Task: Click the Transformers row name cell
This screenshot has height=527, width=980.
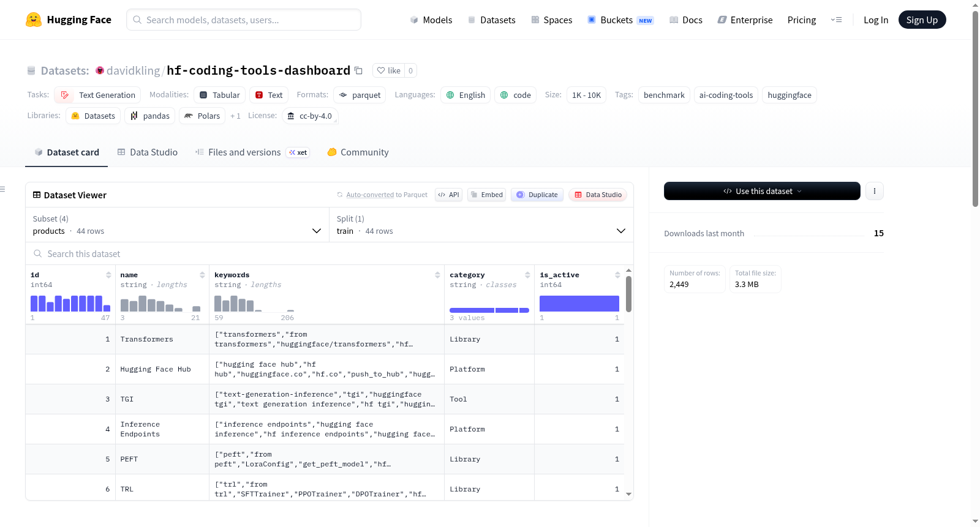Action: coord(162,339)
